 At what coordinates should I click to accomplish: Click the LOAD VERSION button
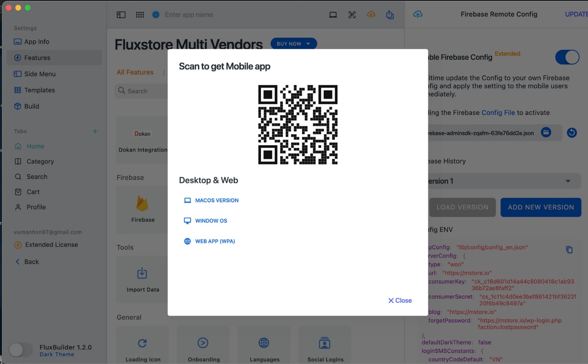pos(462,207)
